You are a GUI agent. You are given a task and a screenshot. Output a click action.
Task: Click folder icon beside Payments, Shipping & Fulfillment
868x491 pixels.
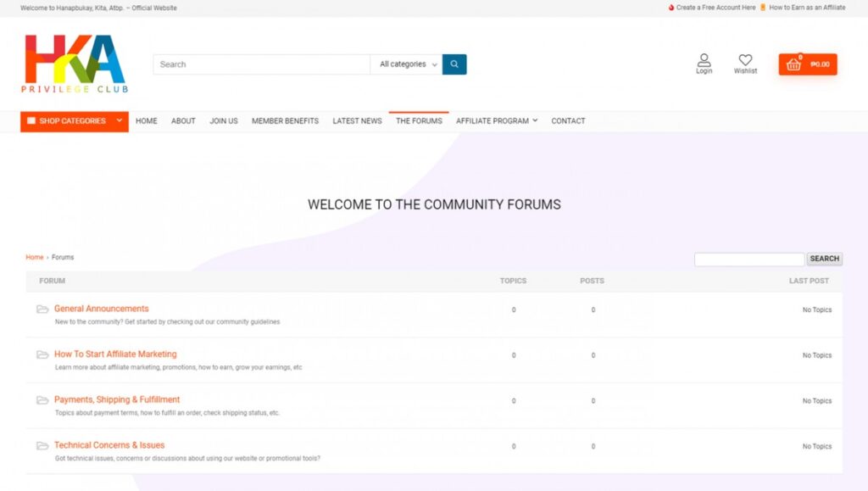click(x=42, y=400)
